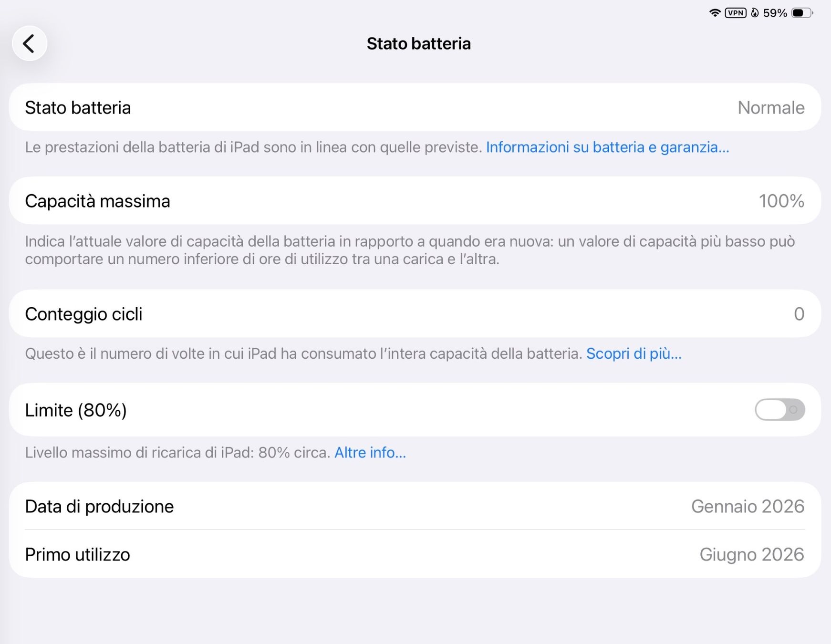831x644 pixels.
Task: Open Informazioni su batteria e garanzia link
Action: point(607,147)
